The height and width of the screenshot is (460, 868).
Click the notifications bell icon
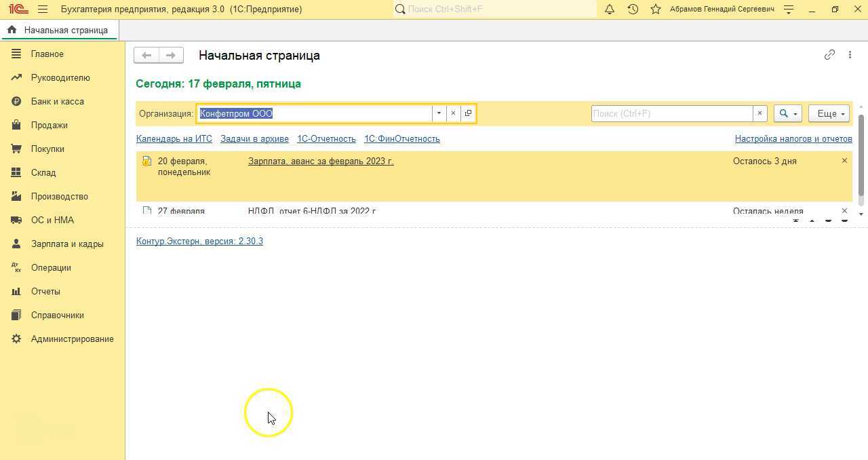click(609, 9)
